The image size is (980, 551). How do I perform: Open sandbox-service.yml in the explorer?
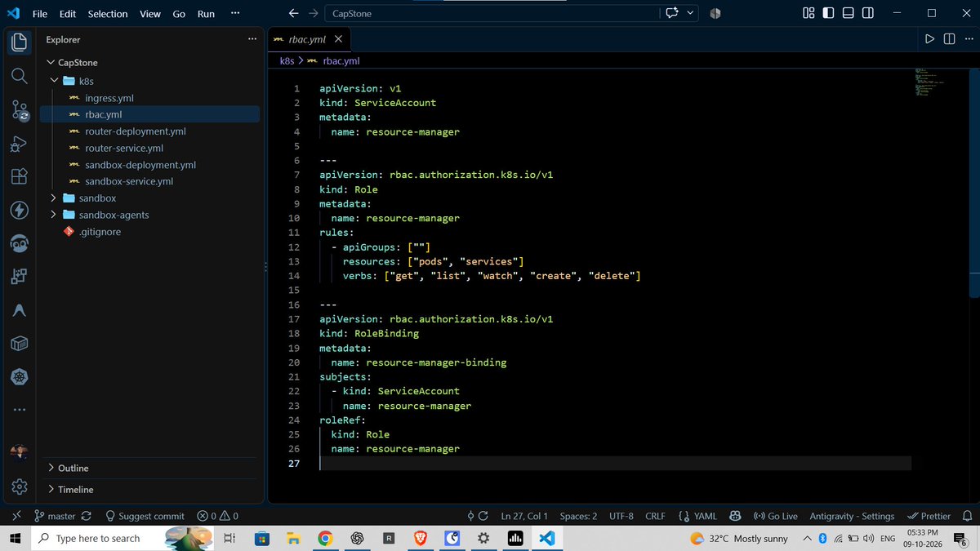coord(128,181)
